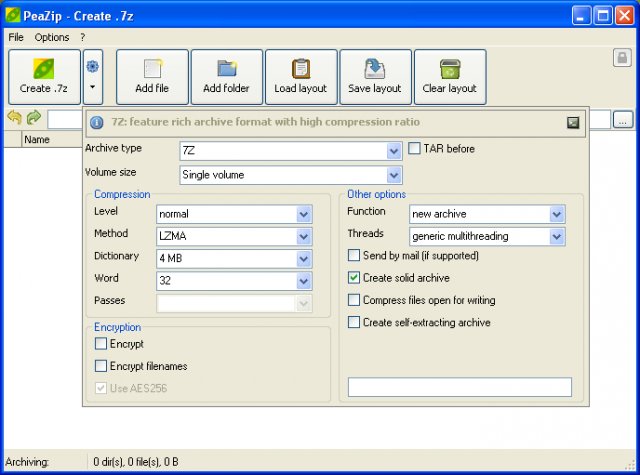
Task: Maximize the PeaZip window
Action: tap(603, 16)
